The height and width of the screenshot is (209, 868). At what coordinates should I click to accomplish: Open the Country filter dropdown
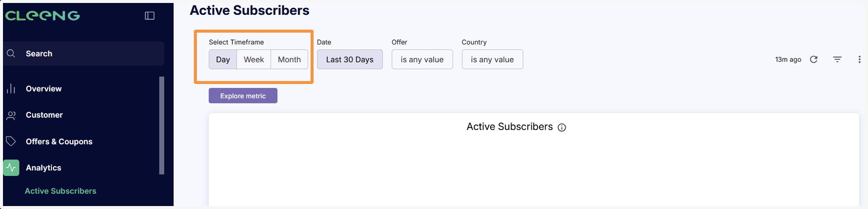pos(493,59)
